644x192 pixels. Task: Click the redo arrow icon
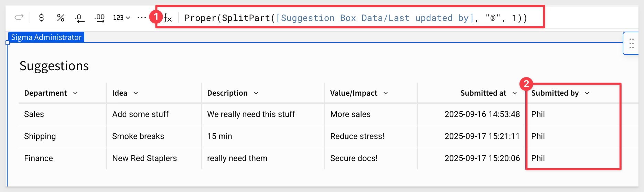coord(19,17)
